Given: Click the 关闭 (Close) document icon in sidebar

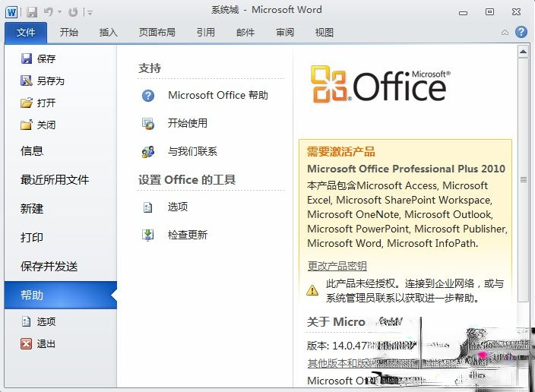Looking at the screenshot, I should coord(27,125).
